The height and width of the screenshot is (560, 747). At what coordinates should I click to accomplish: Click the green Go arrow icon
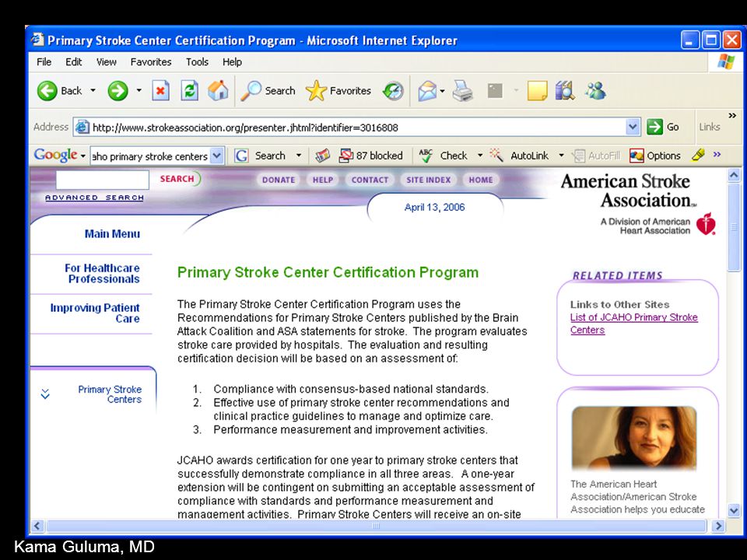654,127
